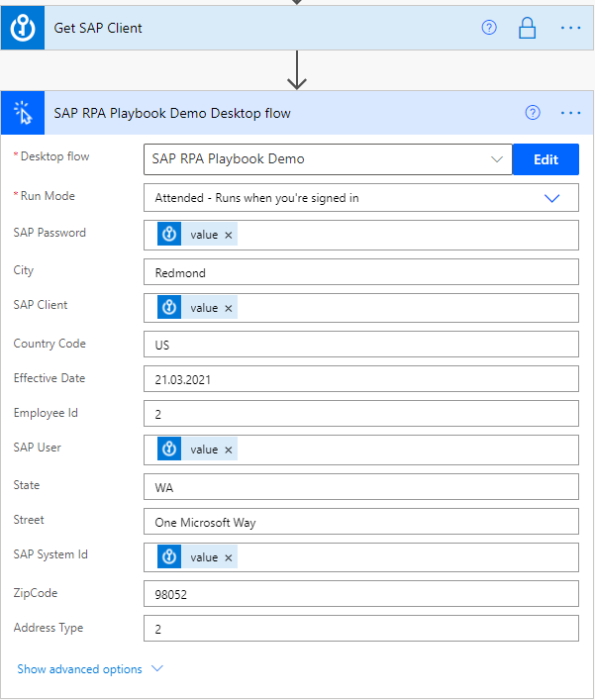Remove the value token from SAP Password
Screen dimensions: 595x700
[229, 235]
